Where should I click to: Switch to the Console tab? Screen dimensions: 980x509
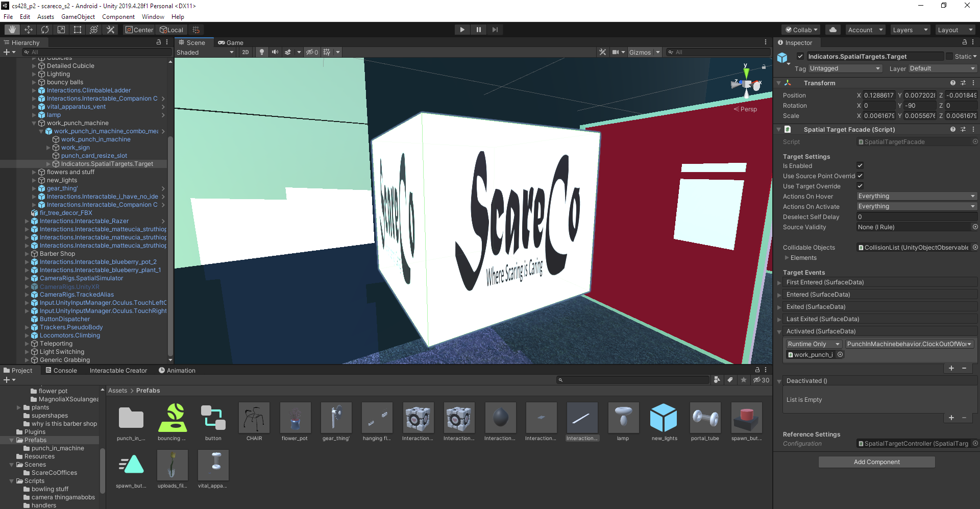pos(61,370)
